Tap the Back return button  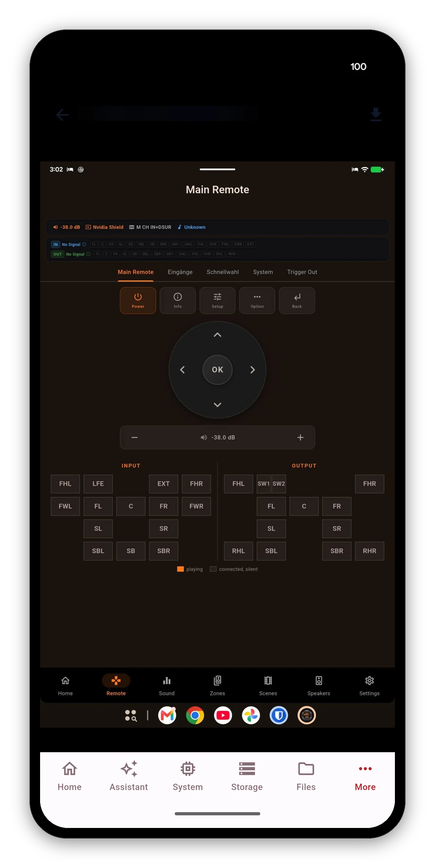click(x=297, y=300)
